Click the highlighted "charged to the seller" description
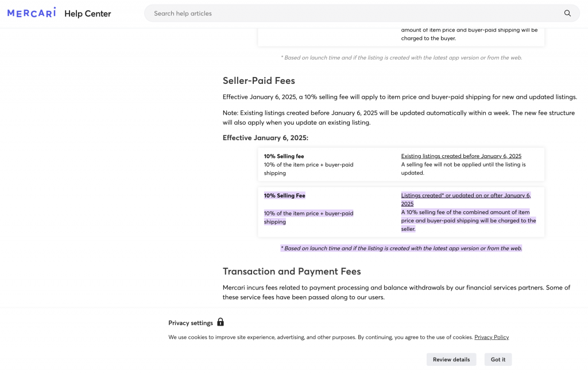 coord(468,221)
